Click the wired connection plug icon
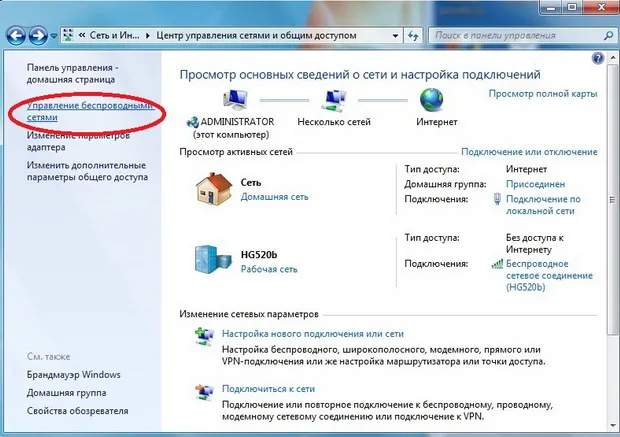The height and width of the screenshot is (437, 620). (497, 199)
